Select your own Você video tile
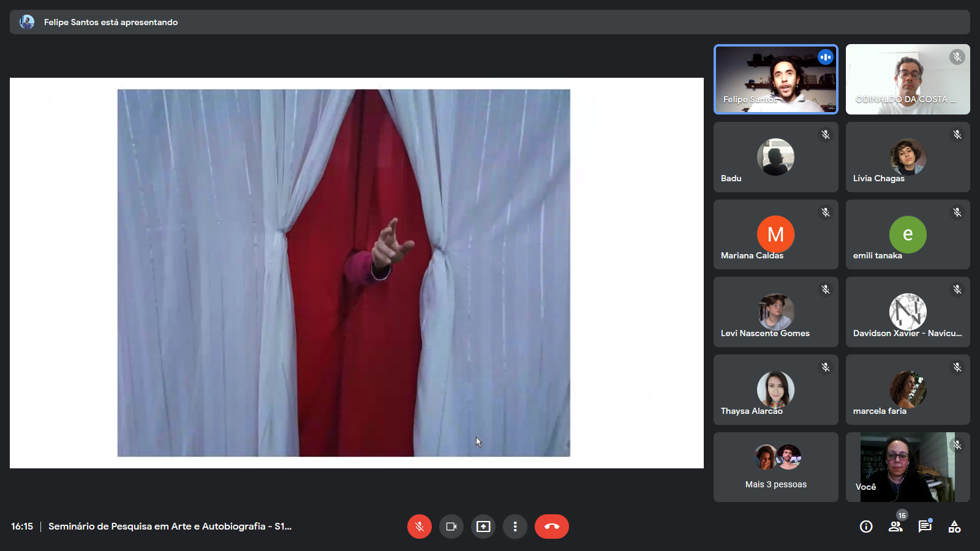 click(x=908, y=467)
